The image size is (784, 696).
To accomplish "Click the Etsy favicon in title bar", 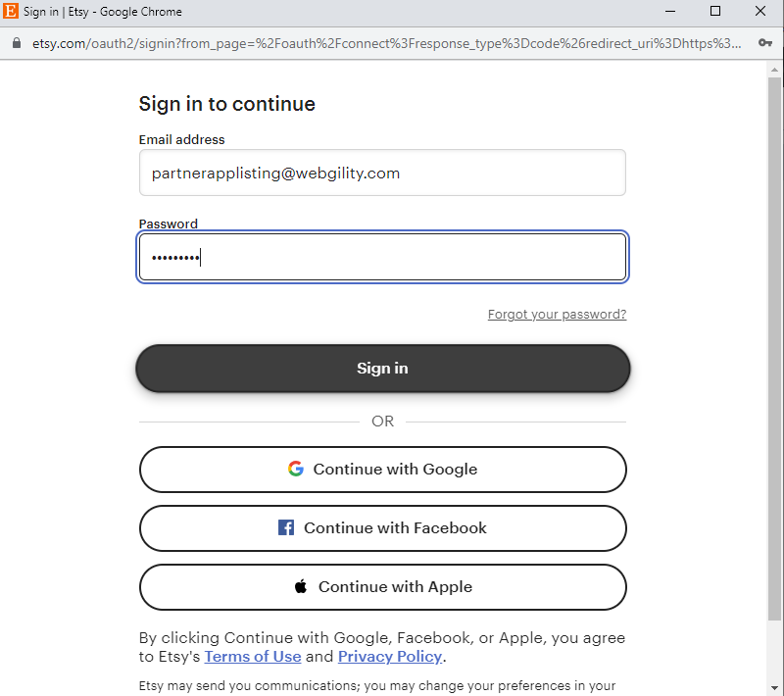I will (10, 11).
